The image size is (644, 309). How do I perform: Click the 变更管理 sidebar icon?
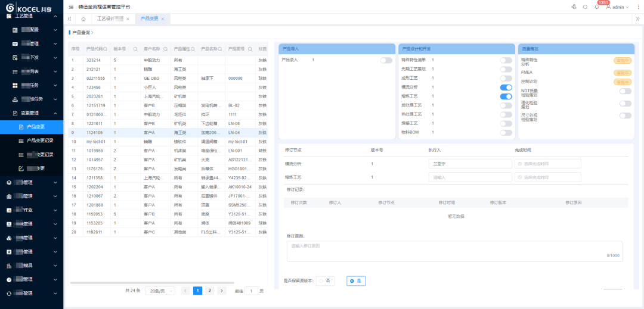point(15,113)
